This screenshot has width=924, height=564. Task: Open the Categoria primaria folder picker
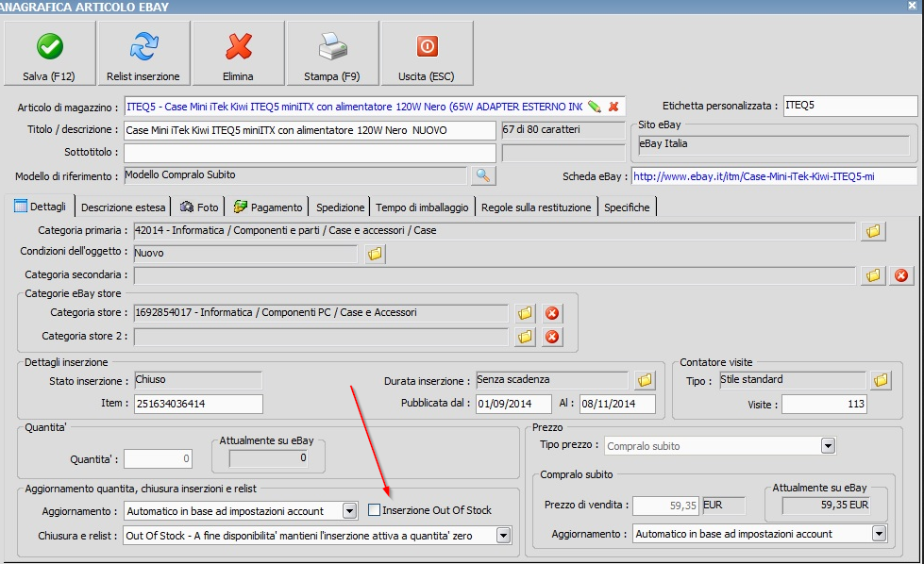pyautogui.click(x=873, y=231)
